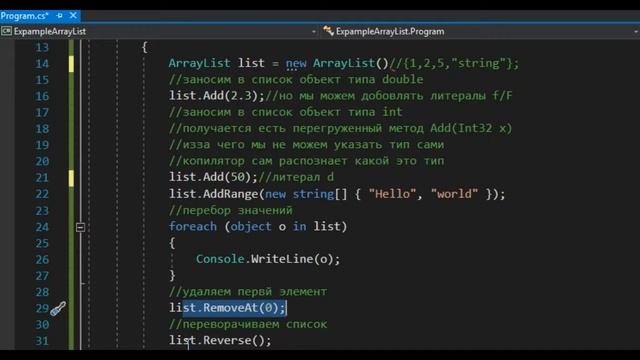Click the yellow change marker on line 14

[x=71, y=64]
